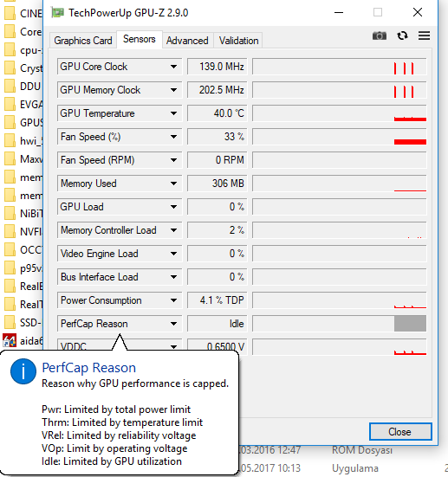
Task: Open the Memory Used dropdown
Action: [x=173, y=184]
